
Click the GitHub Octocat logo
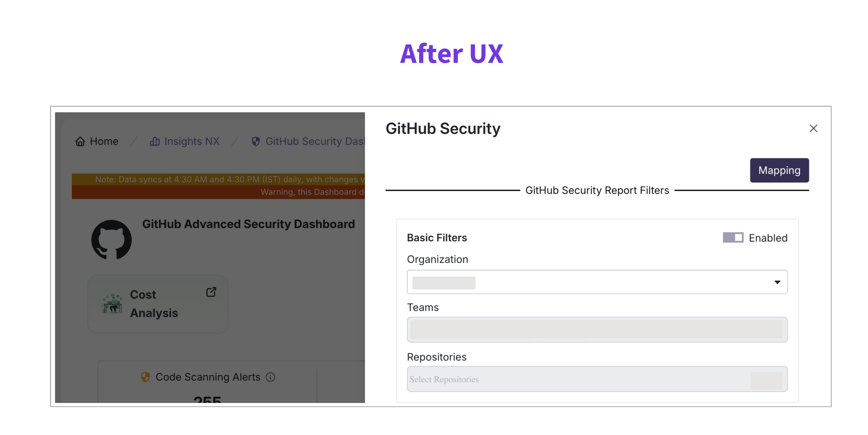(x=112, y=240)
